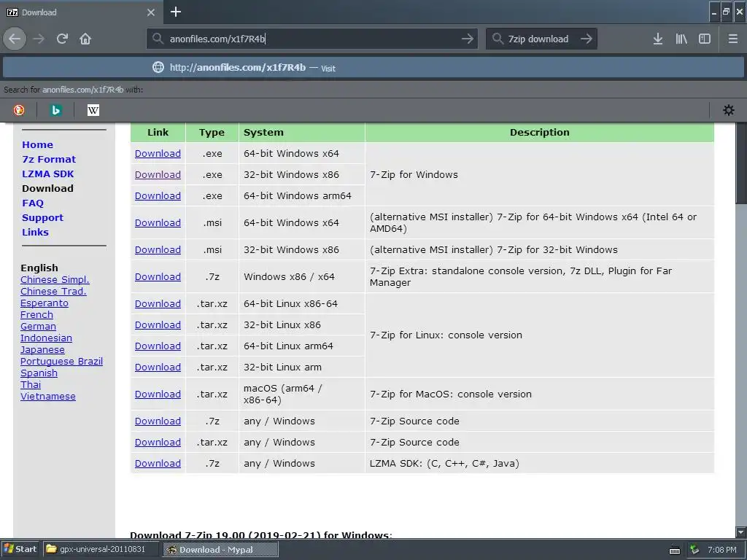Screen dimensions: 747x560
Task: Open the downloads panel
Action: tap(658, 39)
